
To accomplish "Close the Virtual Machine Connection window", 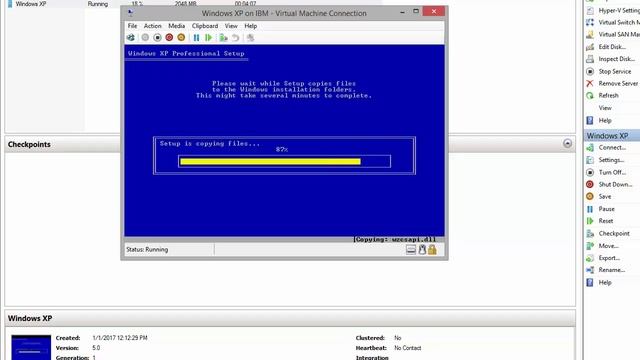I will [x=434, y=11].
